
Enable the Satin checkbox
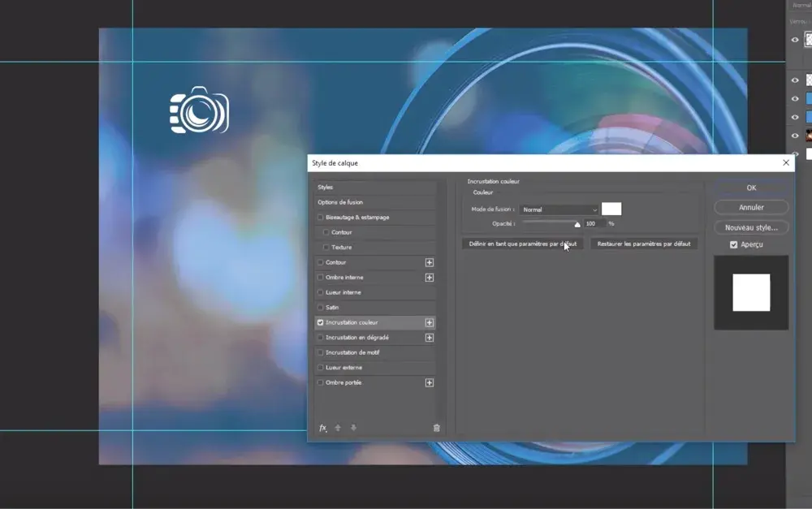(320, 308)
